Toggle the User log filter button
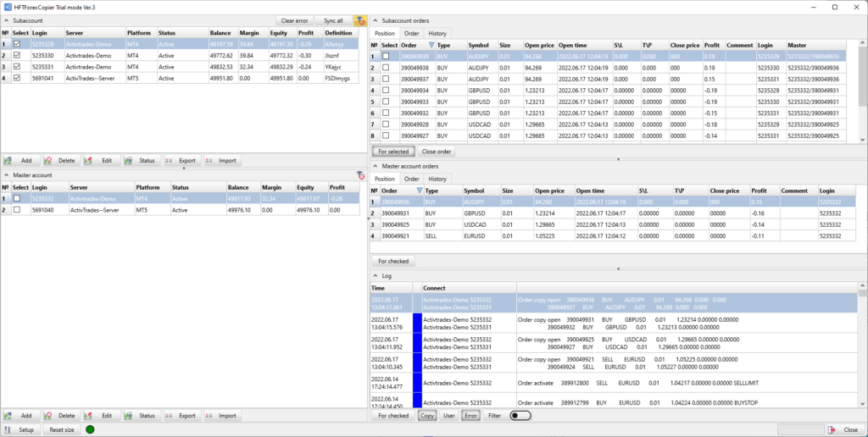 click(449, 416)
